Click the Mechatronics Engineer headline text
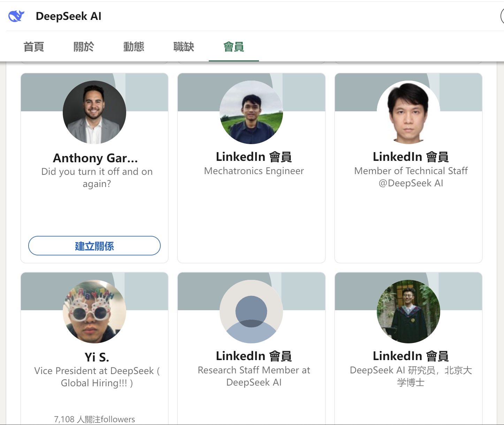The width and height of the screenshot is (504, 425). coord(254,171)
